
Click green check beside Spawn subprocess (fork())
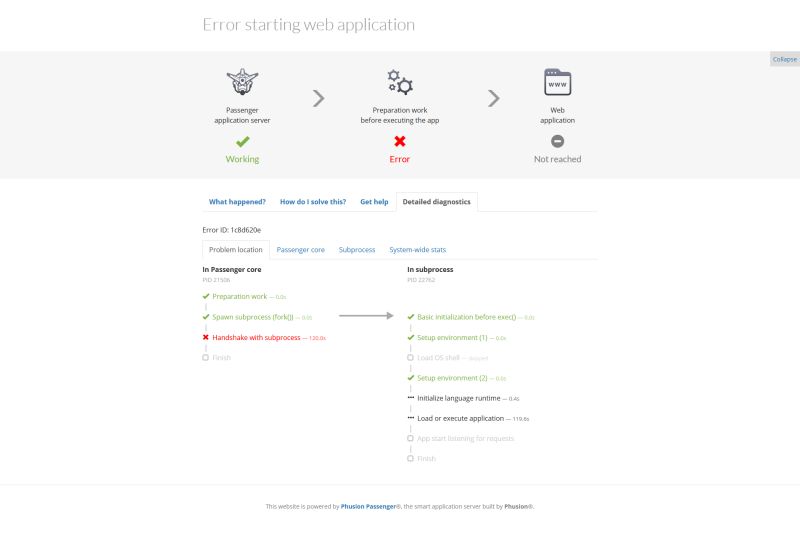click(206, 317)
